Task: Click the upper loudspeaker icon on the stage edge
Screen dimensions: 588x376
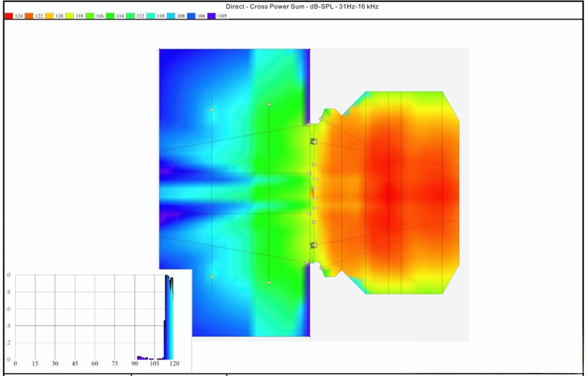Action: tap(314, 142)
